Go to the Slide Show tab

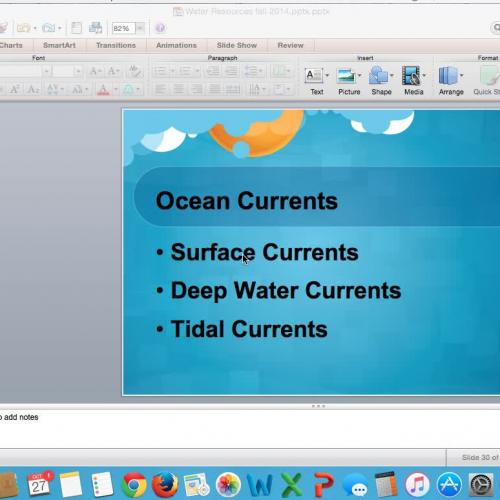click(237, 45)
